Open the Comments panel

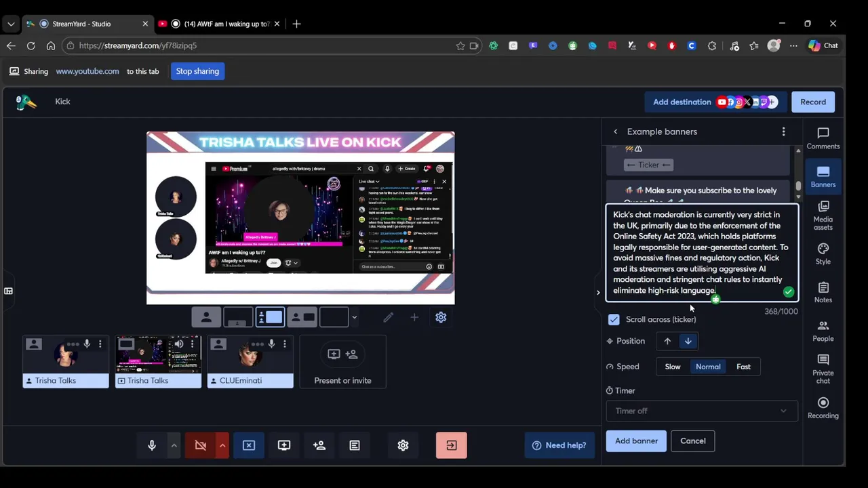point(823,138)
